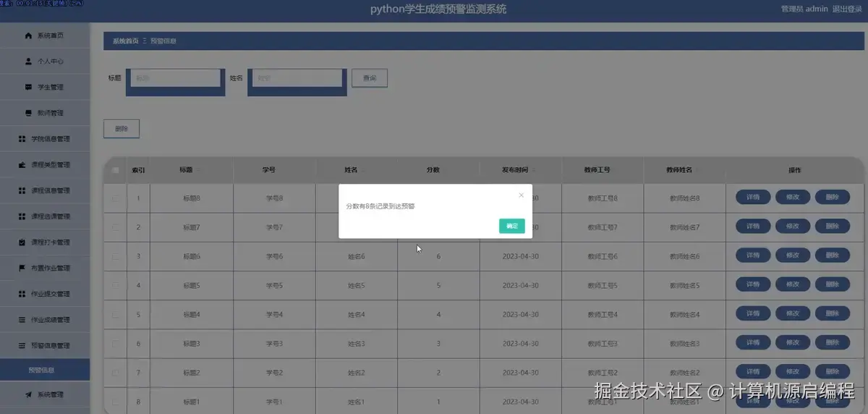868x414 pixels.
Task: Click the 查询 search button
Action: 370,77
